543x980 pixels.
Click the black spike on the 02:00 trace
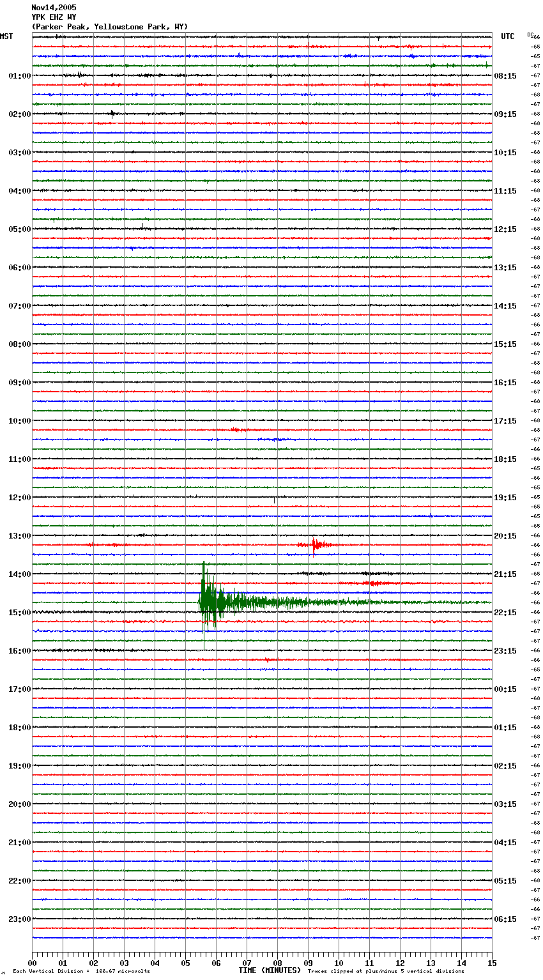(x=112, y=114)
